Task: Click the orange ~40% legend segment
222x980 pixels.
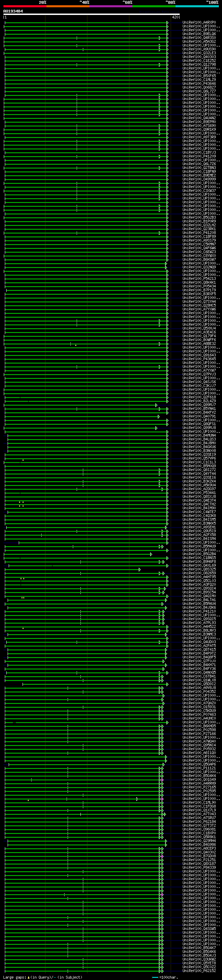Action: 68,6
